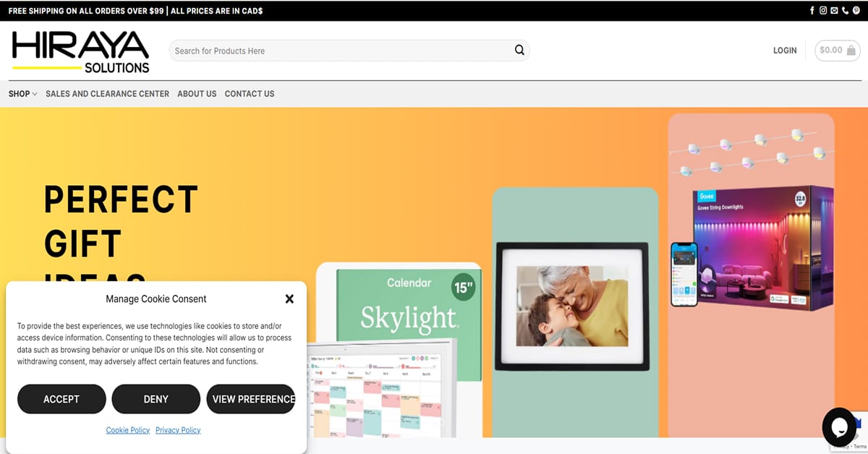Open the chat widget bubble
This screenshot has height=454, width=868.
pos(839,427)
